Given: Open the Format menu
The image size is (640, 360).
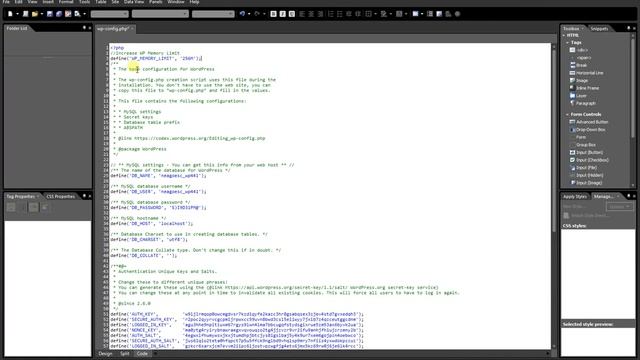Looking at the screenshot, I should tap(66, 2).
